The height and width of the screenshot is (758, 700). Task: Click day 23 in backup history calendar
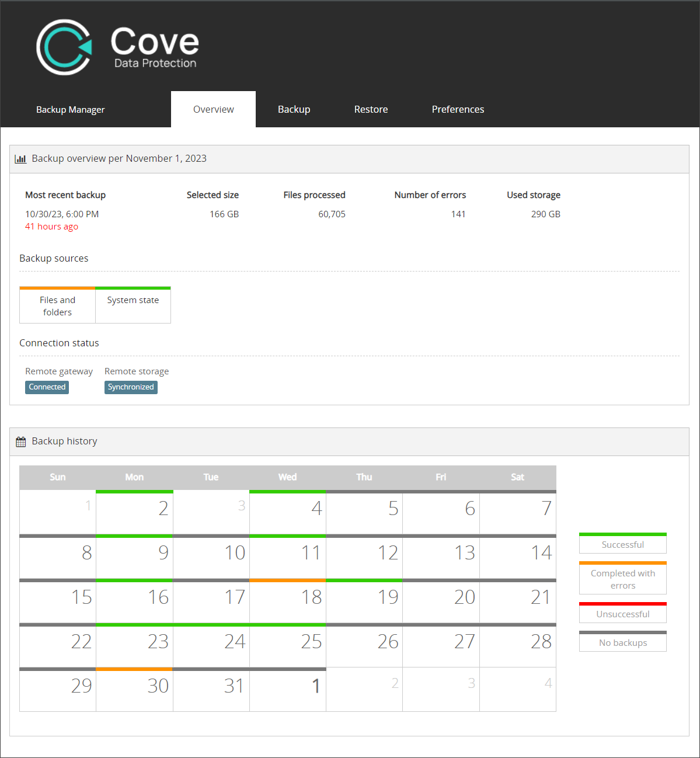coord(135,645)
